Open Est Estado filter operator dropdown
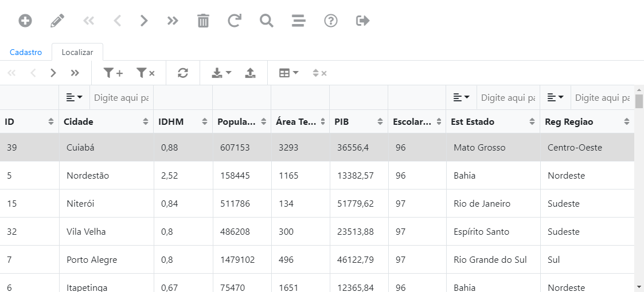Viewport: 644px width, 292px height. point(462,98)
